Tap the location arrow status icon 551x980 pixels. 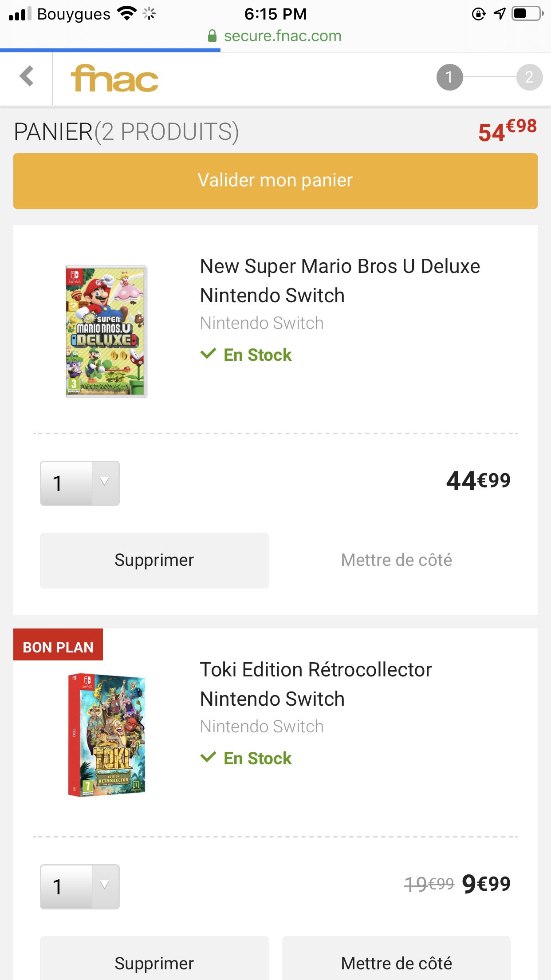(500, 14)
